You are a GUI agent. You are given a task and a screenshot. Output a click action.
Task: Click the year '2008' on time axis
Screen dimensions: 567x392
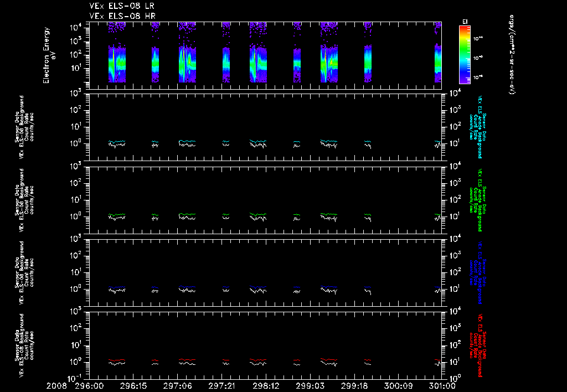pyautogui.click(x=57, y=386)
